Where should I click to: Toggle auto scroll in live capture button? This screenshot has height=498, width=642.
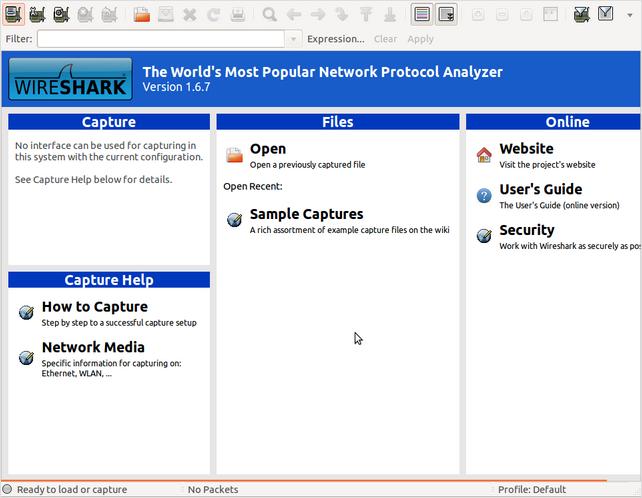click(x=446, y=14)
